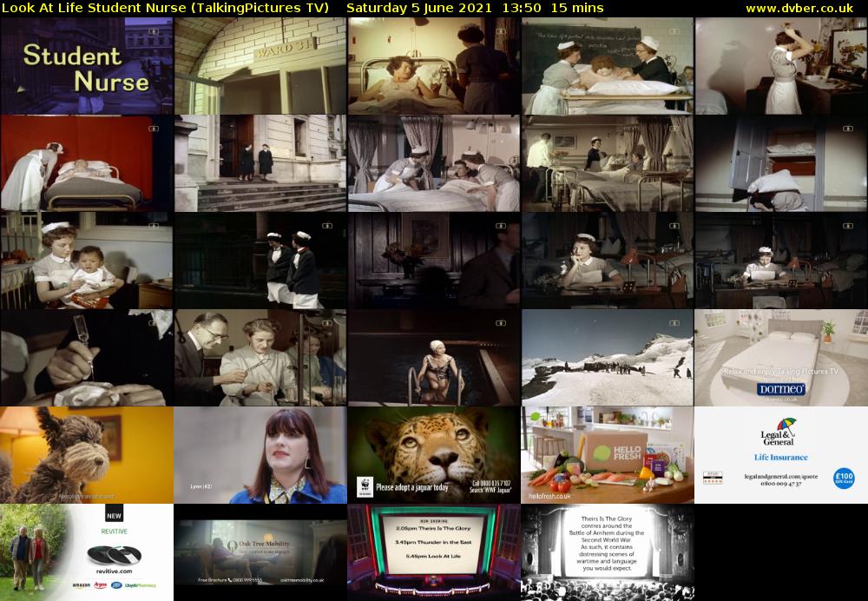
Task: Open the Oak Tree Mobility advert thumbnail
Action: [x=260, y=552]
